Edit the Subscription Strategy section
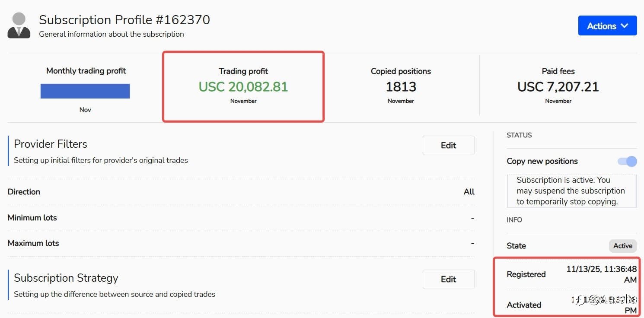The height and width of the screenshot is (318, 644). point(448,280)
